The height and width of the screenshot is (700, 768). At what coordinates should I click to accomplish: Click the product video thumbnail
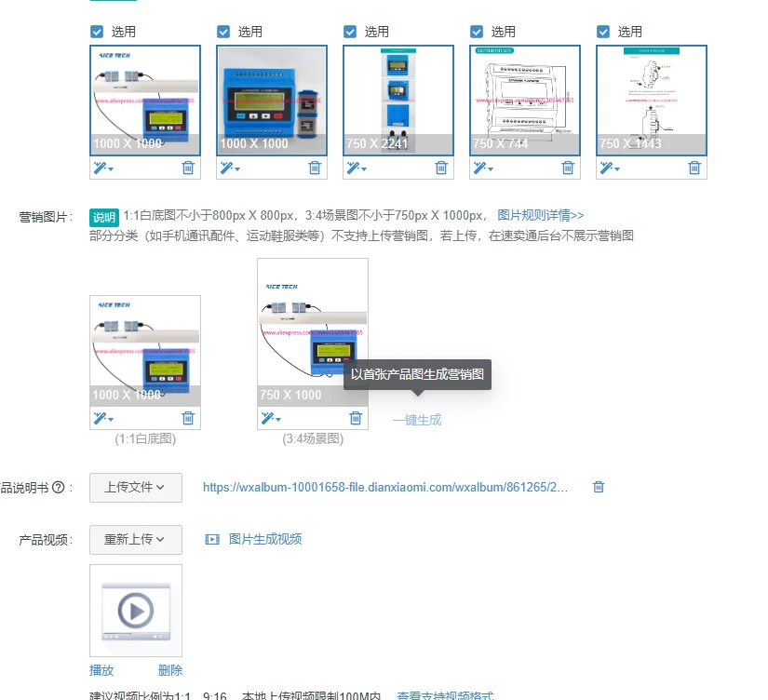tap(136, 611)
